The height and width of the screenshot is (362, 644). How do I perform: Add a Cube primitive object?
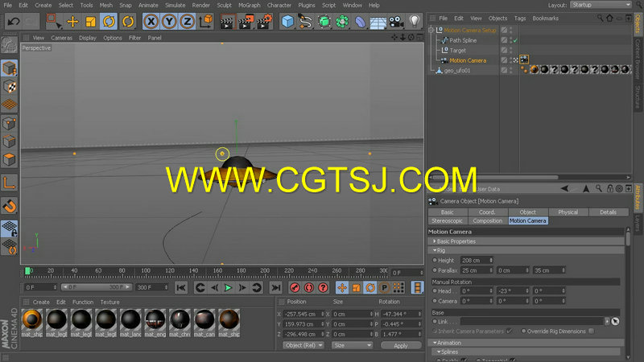click(287, 22)
